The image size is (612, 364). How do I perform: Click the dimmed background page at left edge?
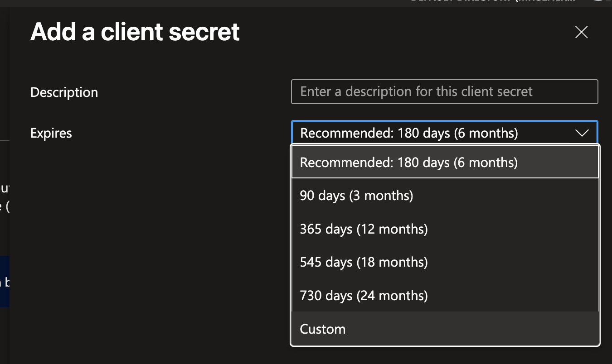(x=4, y=91)
